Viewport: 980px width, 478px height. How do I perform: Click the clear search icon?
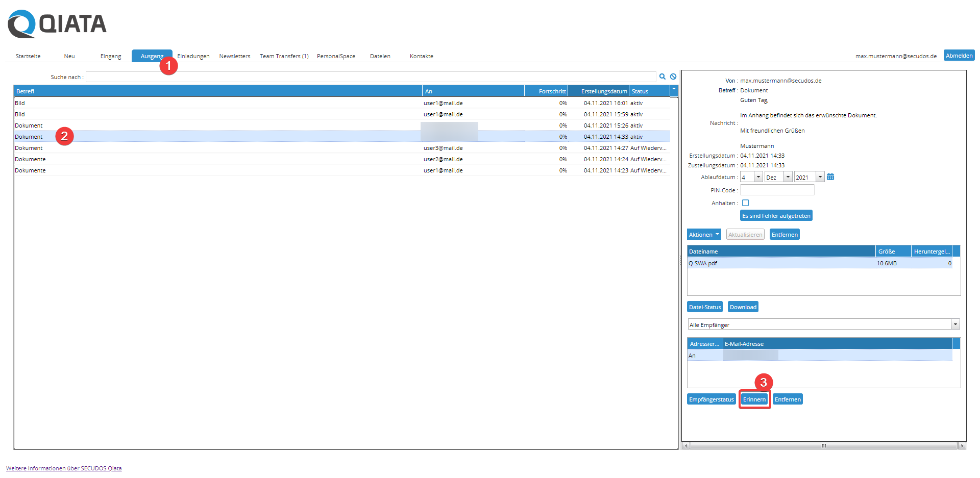pos(673,77)
